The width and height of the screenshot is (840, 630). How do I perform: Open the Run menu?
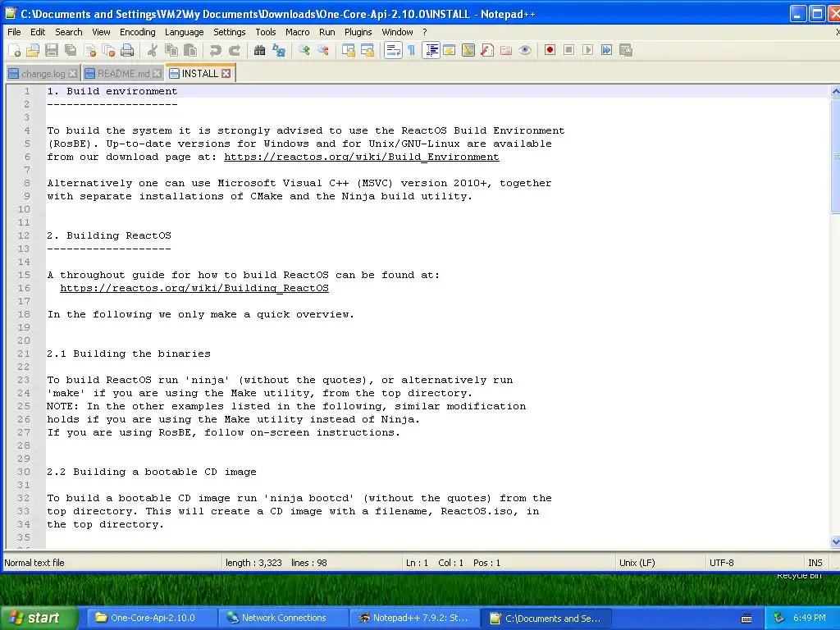point(326,32)
